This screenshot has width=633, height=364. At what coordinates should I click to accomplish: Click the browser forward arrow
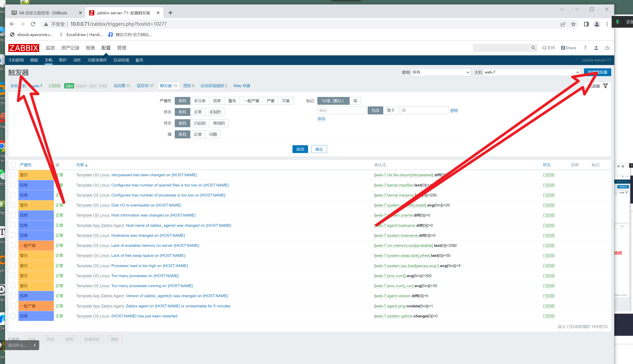coord(22,24)
